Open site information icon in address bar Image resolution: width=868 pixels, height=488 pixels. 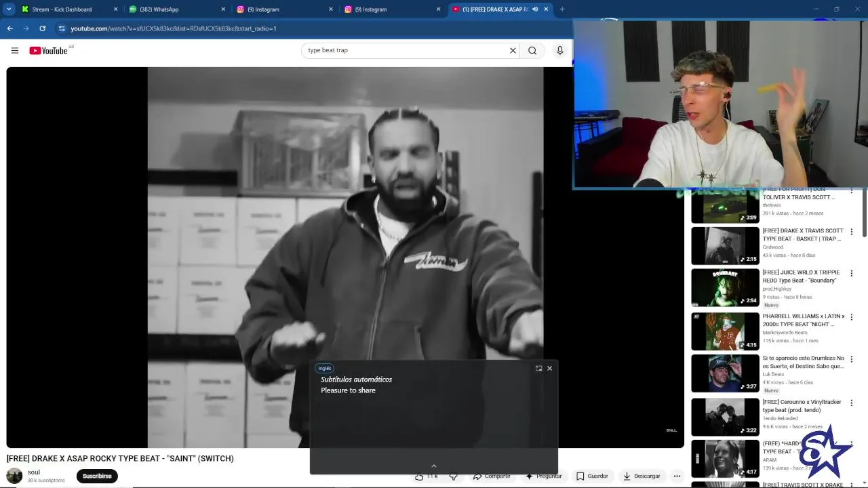coord(62,28)
